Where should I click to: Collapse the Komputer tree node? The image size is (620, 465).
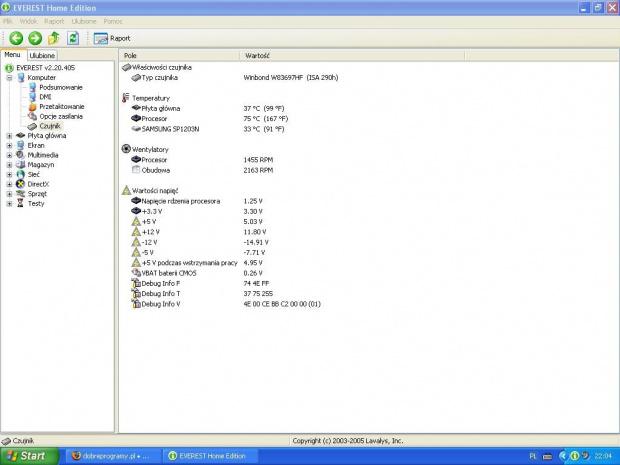9,77
